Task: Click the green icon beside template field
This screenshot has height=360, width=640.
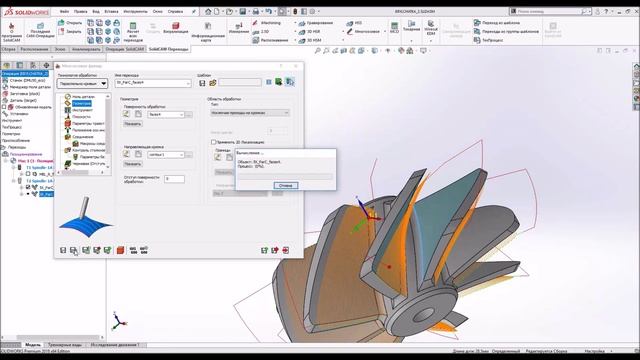Action: tap(278, 82)
